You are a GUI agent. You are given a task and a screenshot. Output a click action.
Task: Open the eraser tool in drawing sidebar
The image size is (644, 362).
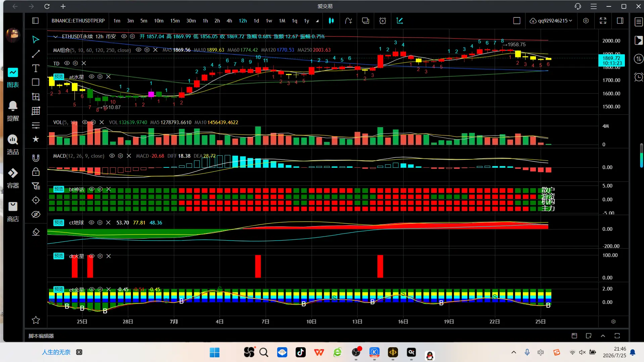(x=36, y=232)
